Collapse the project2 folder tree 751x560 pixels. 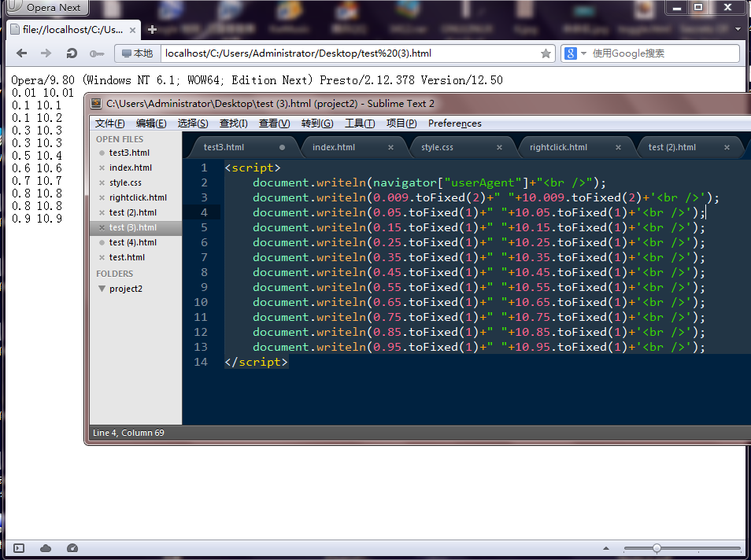102,289
